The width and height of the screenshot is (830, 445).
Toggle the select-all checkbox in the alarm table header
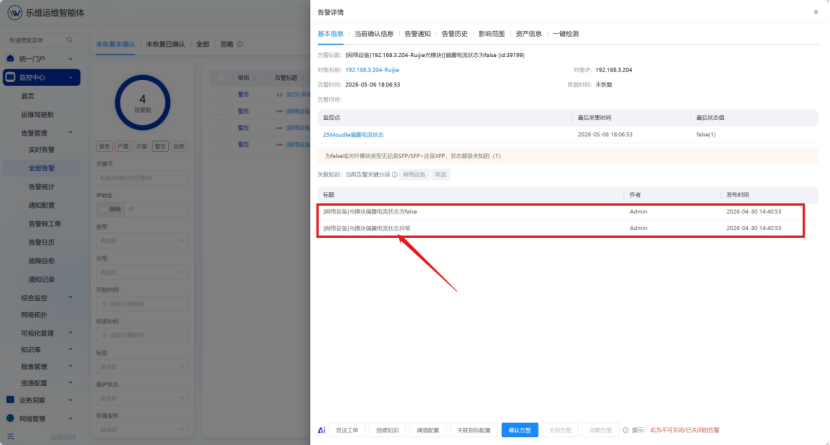pyautogui.click(x=221, y=78)
